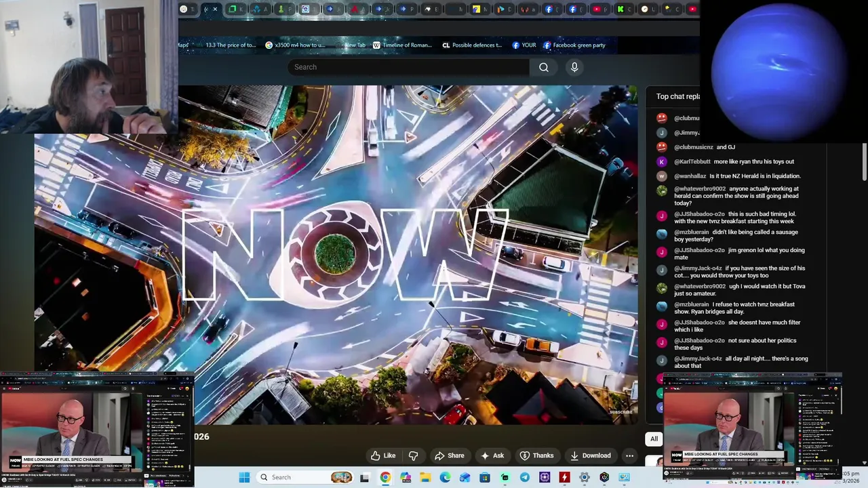Viewport: 868px width, 488px height.
Task: Click the Ask sparkle button
Action: (x=492, y=455)
